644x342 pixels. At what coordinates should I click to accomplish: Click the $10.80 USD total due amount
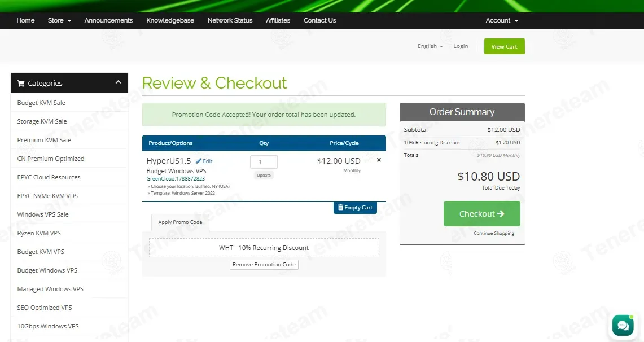coord(489,177)
